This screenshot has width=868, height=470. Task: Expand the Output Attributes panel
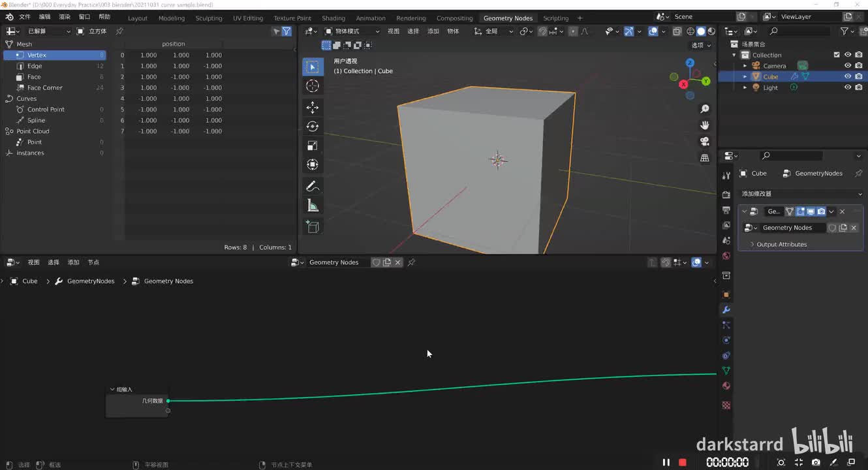click(x=781, y=244)
